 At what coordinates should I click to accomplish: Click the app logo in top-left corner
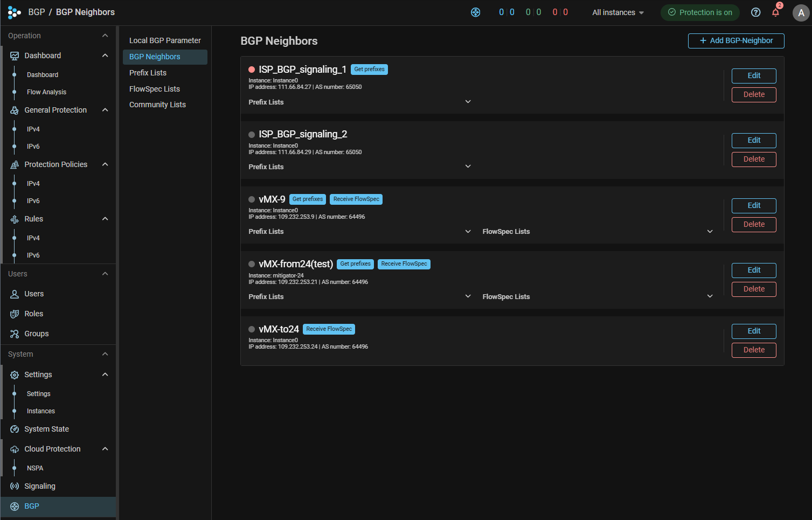(x=14, y=12)
